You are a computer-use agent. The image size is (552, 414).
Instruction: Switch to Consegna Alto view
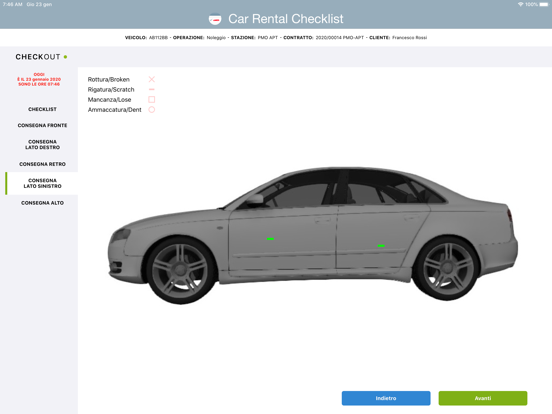click(x=42, y=203)
